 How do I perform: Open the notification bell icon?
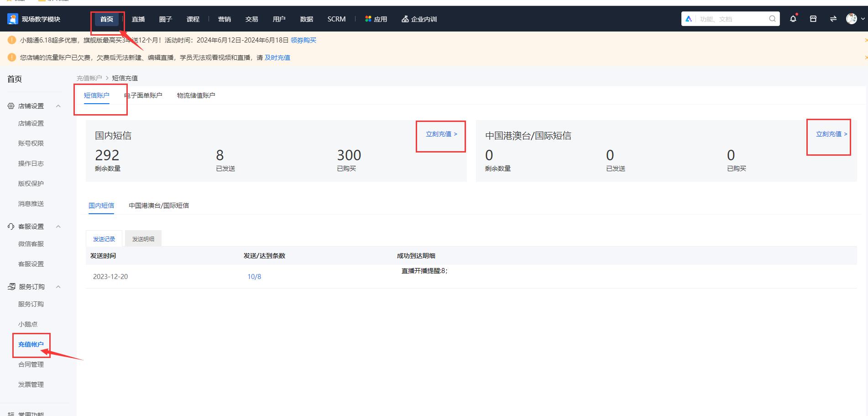[793, 19]
